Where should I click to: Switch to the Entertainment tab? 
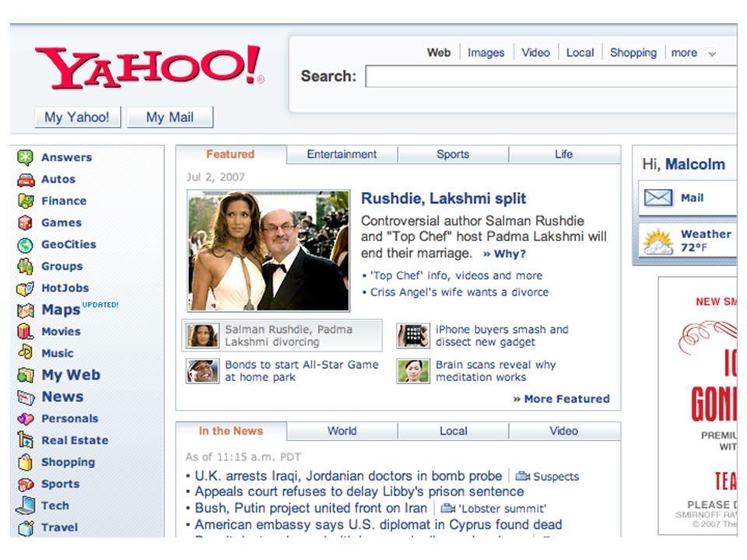(342, 154)
